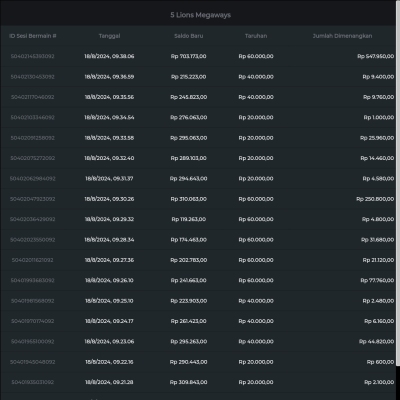Click winnings Rp 21.120,00
The image size is (400, 400).
click(378, 260)
